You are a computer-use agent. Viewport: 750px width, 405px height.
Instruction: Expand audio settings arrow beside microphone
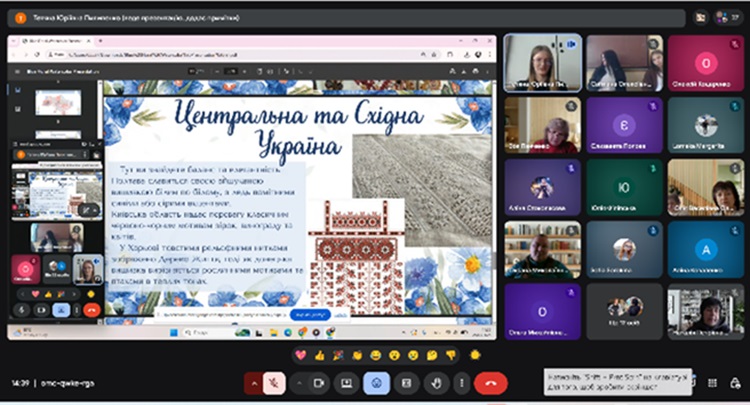click(x=255, y=382)
